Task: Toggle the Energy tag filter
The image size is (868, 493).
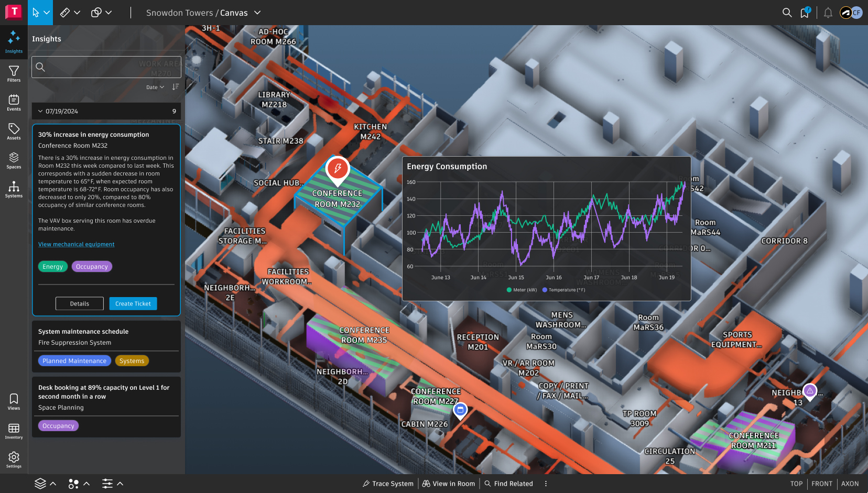Action: pos(53,267)
